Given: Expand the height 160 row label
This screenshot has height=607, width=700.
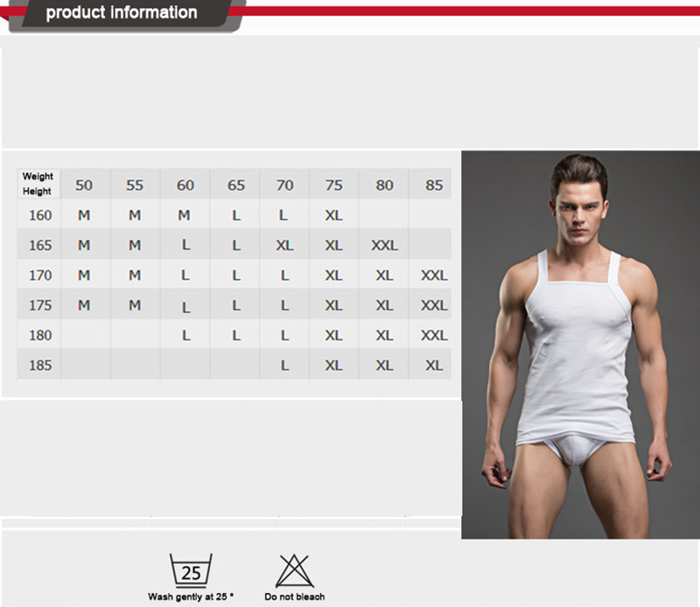Looking at the screenshot, I should [x=38, y=215].
